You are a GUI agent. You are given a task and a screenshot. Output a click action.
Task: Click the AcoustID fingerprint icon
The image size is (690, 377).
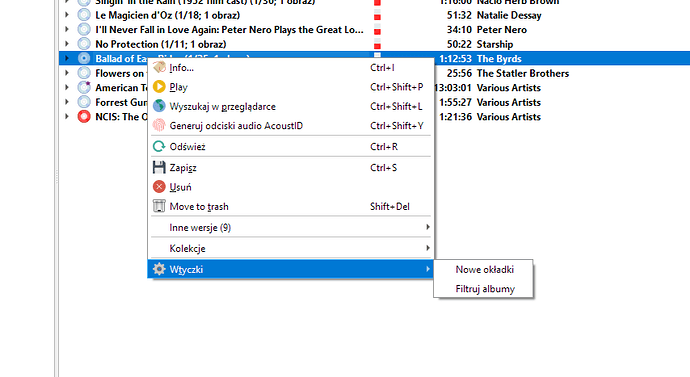pyautogui.click(x=159, y=125)
